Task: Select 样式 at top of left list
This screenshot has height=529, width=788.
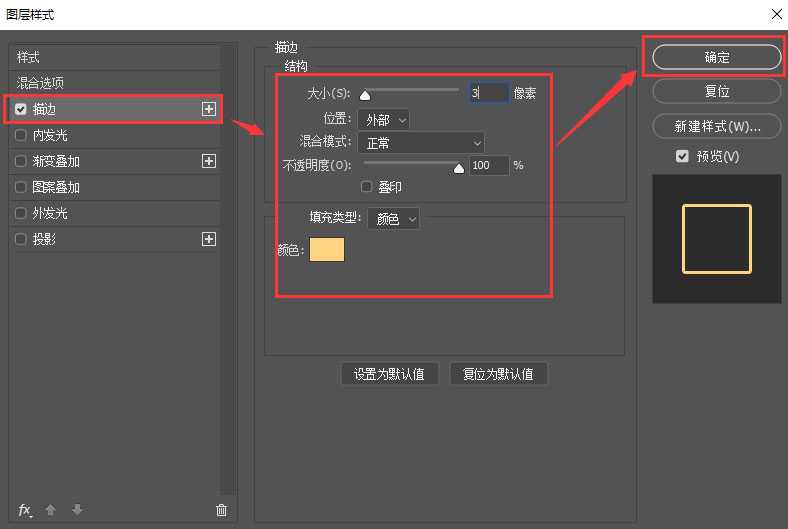Action: pos(28,57)
